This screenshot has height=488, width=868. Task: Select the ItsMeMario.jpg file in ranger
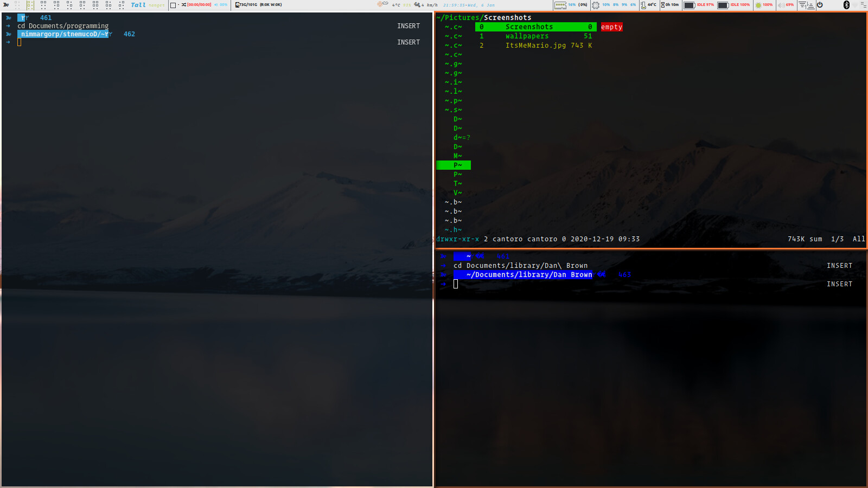(536, 45)
